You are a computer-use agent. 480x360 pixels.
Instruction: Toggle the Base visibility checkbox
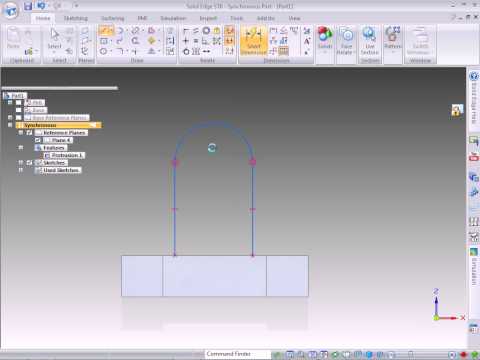[x=18, y=110]
